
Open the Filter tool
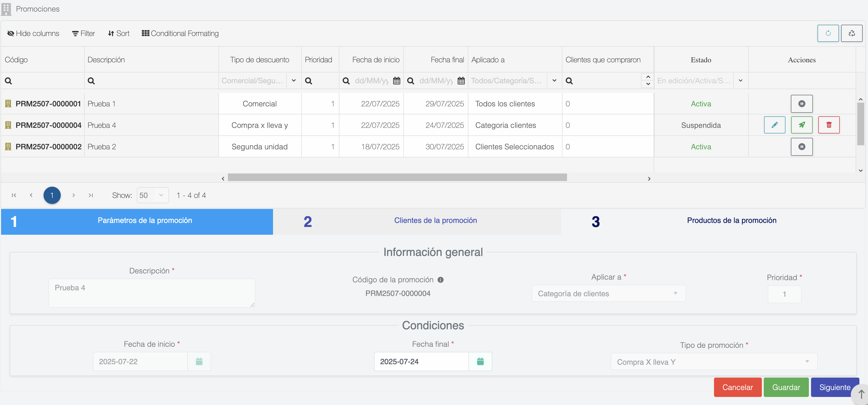[x=84, y=33]
